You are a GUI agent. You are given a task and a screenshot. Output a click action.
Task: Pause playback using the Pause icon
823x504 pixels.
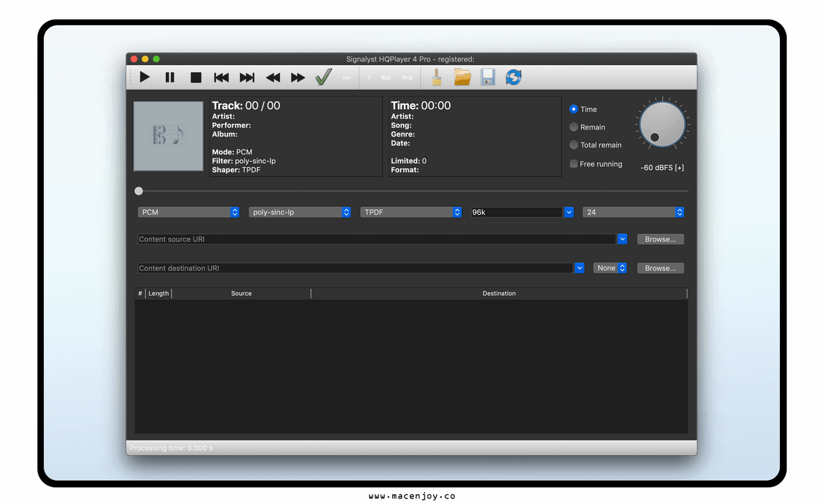point(170,77)
